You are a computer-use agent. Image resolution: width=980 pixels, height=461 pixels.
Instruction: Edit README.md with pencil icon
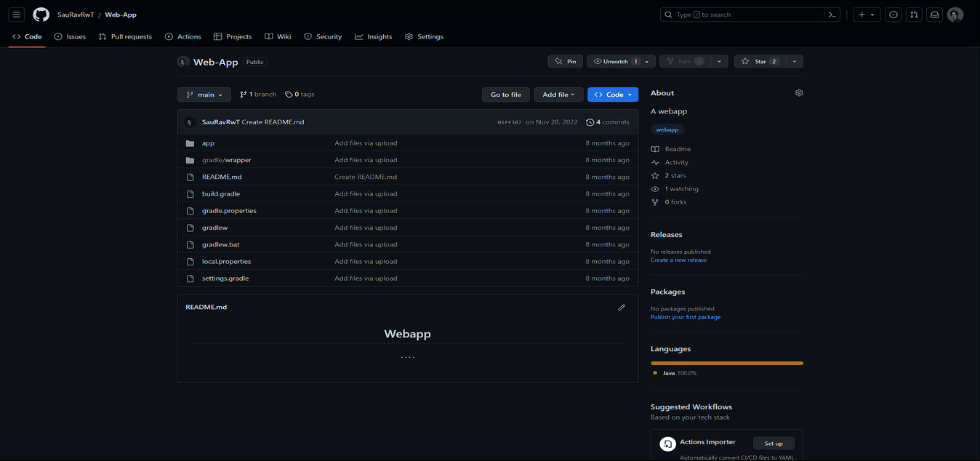621,308
